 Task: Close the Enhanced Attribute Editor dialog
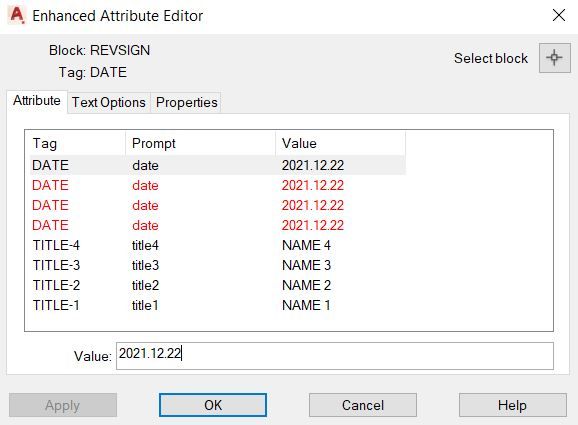[559, 15]
